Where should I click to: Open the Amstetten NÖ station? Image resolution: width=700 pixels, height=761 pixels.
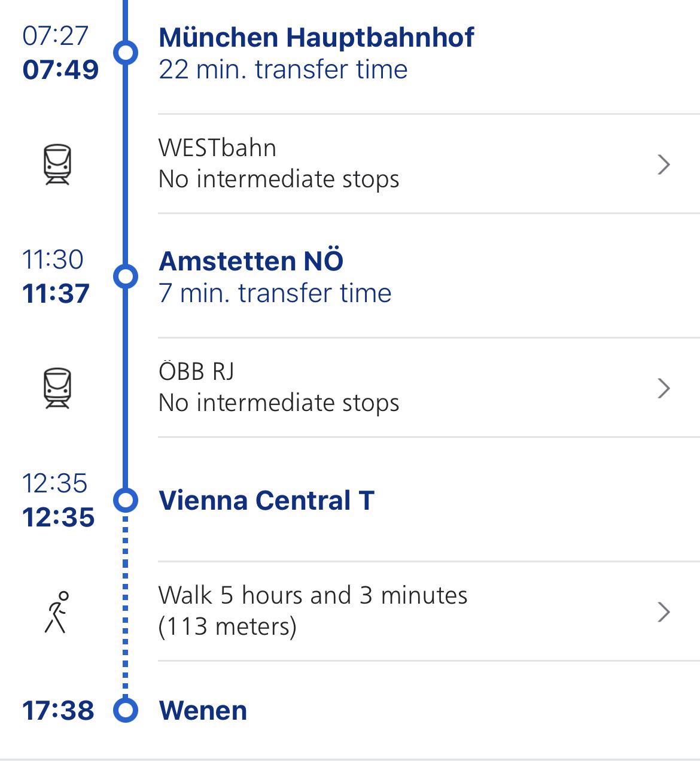tap(251, 261)
